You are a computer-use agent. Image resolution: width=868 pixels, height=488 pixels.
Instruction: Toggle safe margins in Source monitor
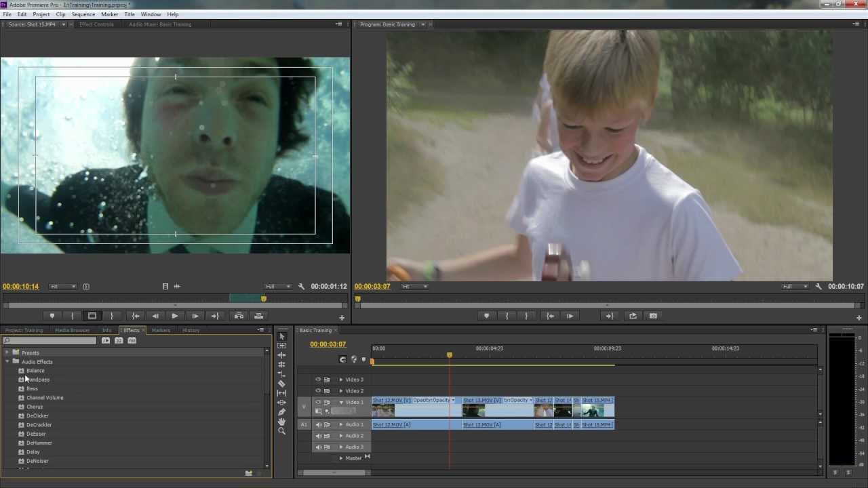pyautogui.click(x=92, y=316)
